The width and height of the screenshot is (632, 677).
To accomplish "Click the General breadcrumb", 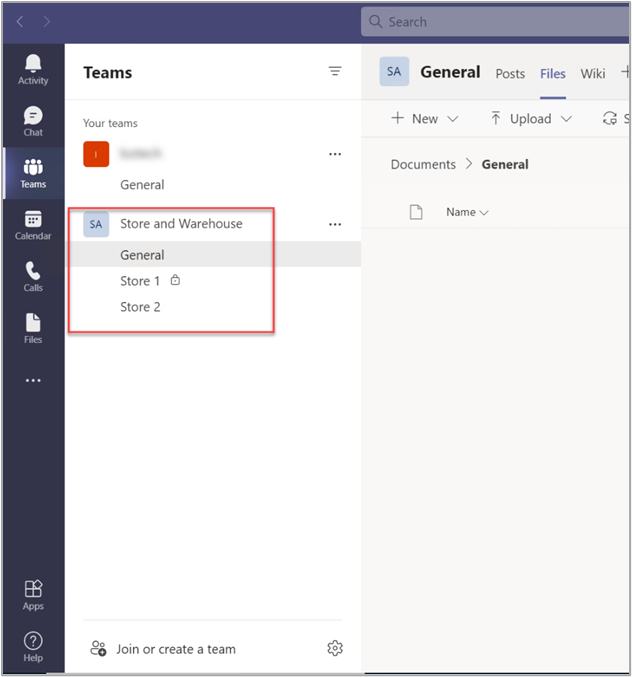I will tap(505, 165).
